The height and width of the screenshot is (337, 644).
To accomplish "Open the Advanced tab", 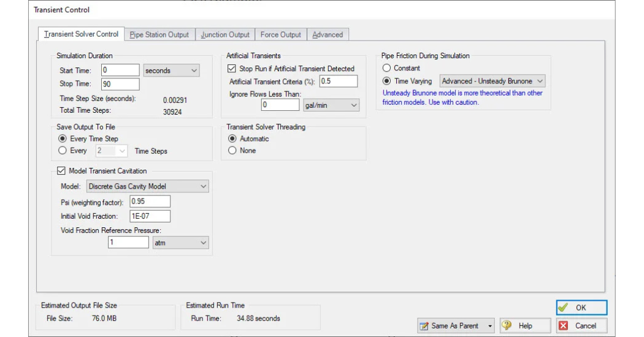I will coord(328,35).
